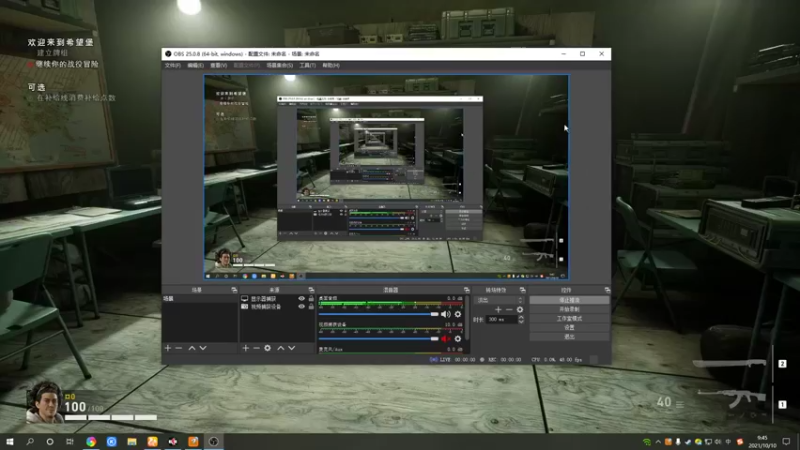Move scene up in Scenes panel
This screenshot has height=450, width=800.
coord(192,348)
